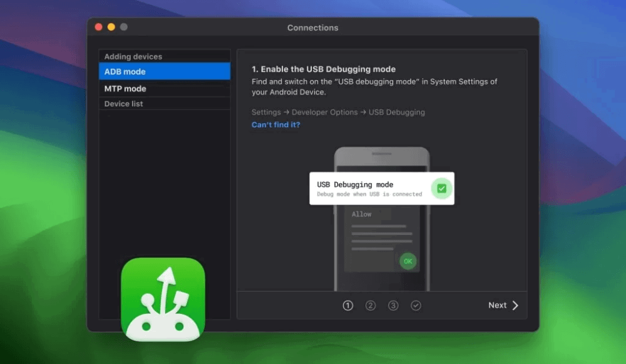The width and height of the screenshot is (626, 364).
Task: Click the Allow label on phone illustration
Action: (361, 214)
